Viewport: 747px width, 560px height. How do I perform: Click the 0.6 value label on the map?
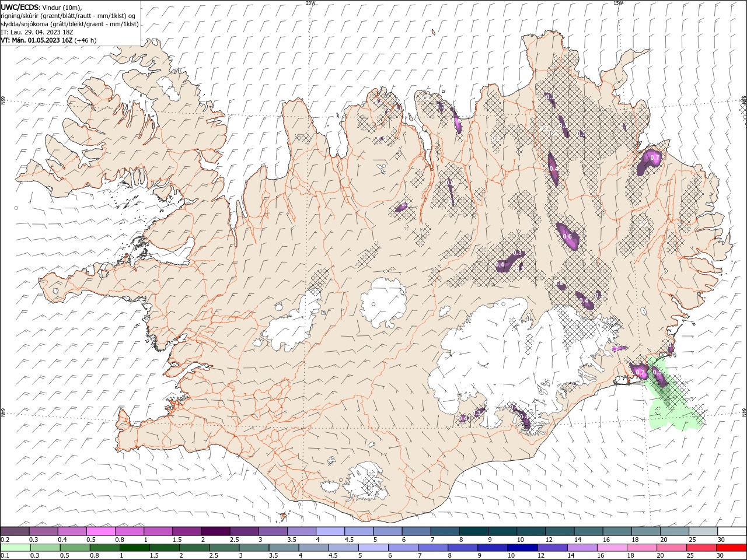pos(567,236)
